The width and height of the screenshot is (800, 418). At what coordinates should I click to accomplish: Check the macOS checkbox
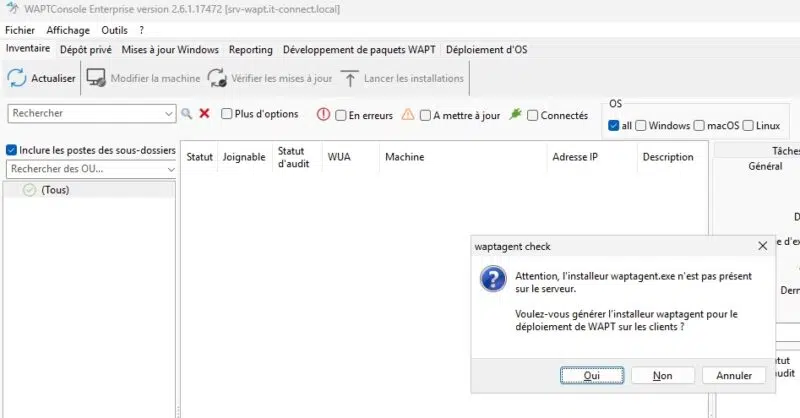pos(699,126)
